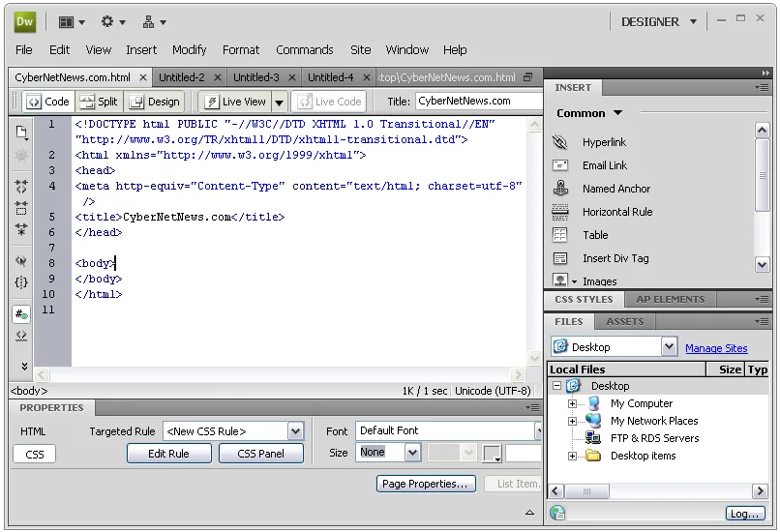Expand the My Computer tree node
This screenshot has width=780, height=532.
(572, 403)
